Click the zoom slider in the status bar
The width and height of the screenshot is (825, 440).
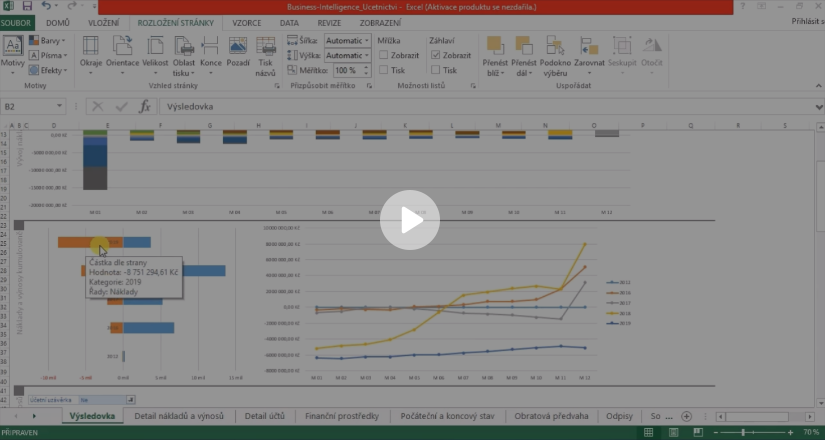coord(743,433)
